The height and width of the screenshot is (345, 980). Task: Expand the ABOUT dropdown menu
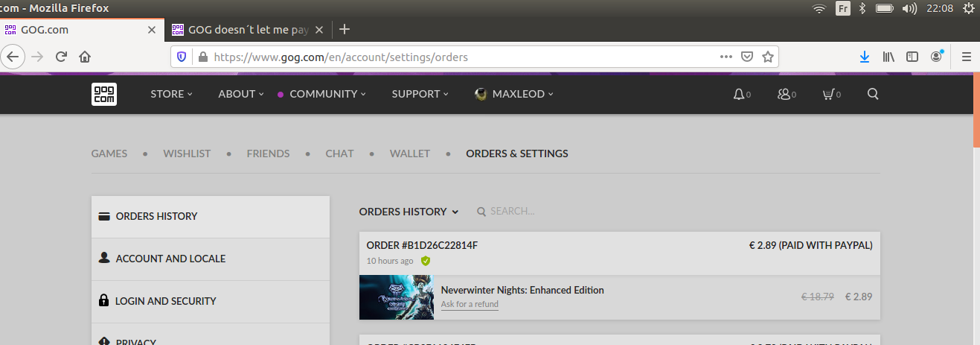(241, 94)
